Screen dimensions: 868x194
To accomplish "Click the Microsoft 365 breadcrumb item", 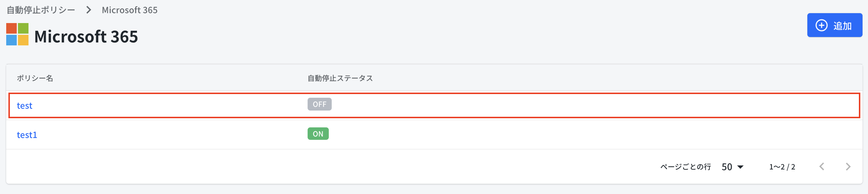I will tap(130, 10).
